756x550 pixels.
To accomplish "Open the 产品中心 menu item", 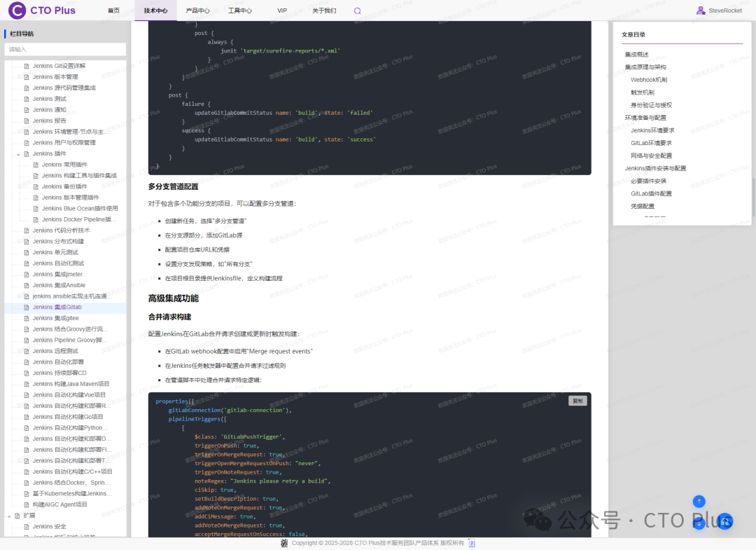I will (x=197, y=11).
